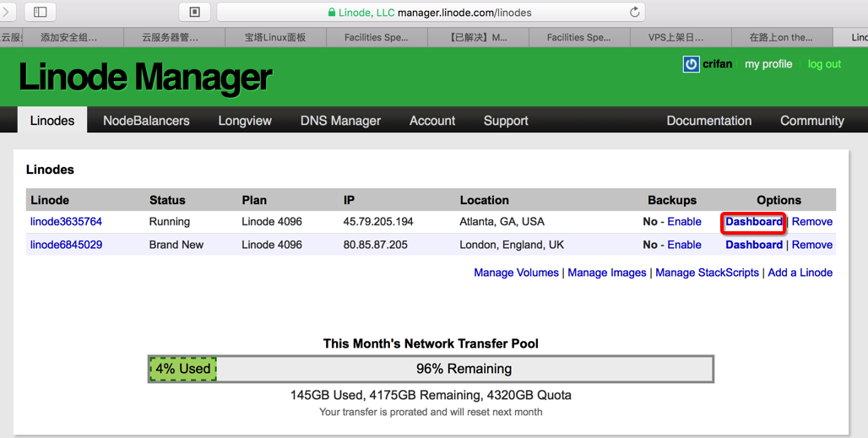
Task: Toggle the Safari sidebar icon
Action: click(x=41, y=12)
